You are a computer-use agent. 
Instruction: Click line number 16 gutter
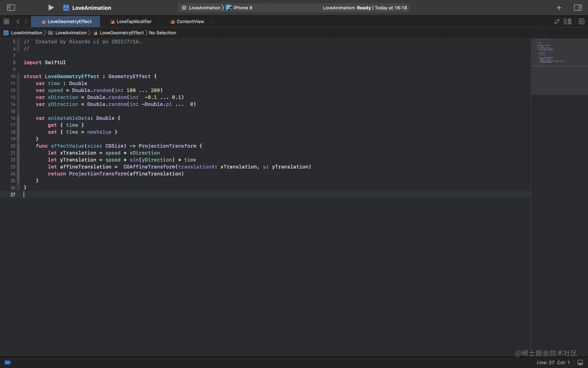click(13, 118)
